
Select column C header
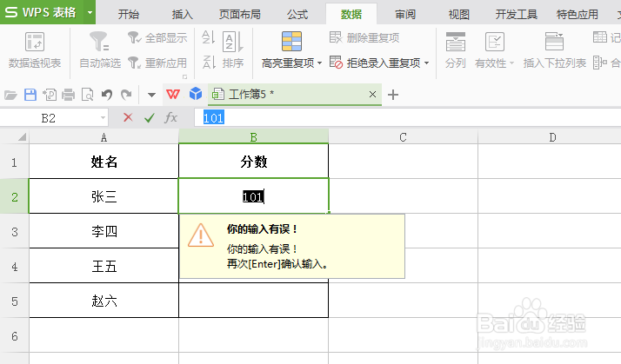click(x=404, y=137)
